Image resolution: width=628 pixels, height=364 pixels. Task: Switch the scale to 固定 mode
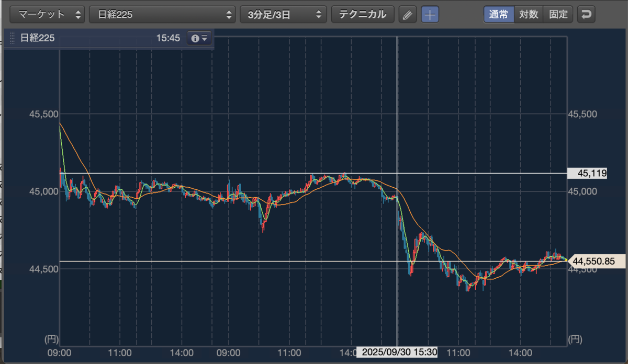(558, 15)
